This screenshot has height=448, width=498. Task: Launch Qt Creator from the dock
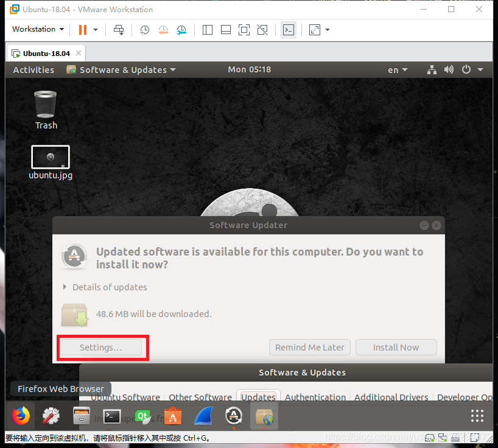(x=142, y=416)
